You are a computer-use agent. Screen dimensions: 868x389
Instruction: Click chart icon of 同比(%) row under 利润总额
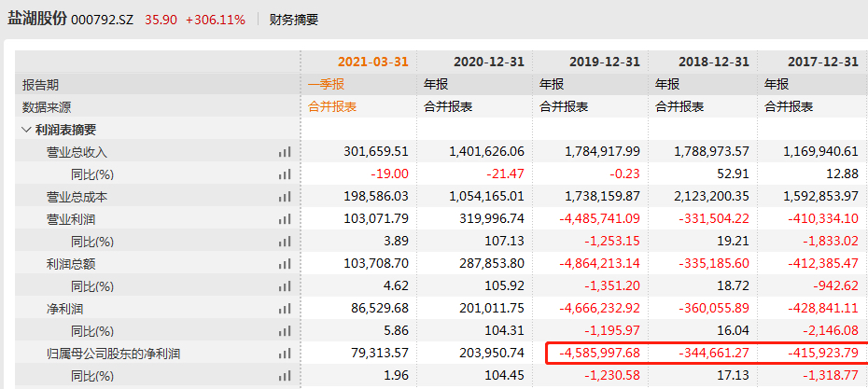pyautogui.click(x=284, y=286)
